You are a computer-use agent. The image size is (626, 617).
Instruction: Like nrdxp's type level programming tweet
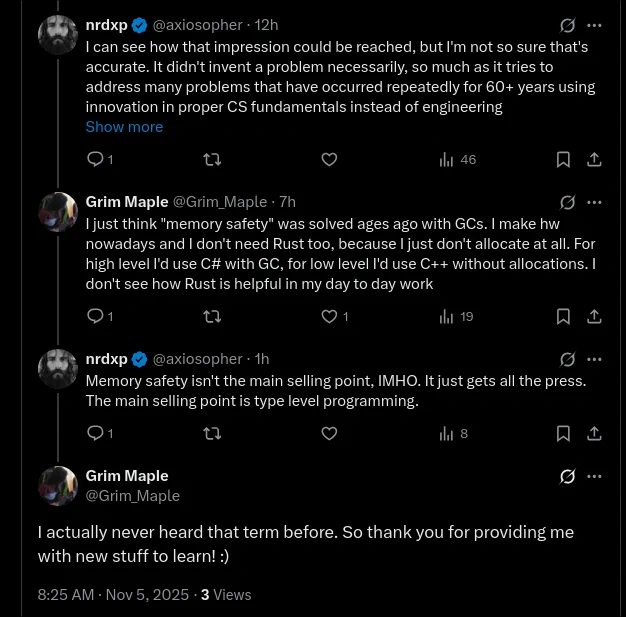coord(329,433)
